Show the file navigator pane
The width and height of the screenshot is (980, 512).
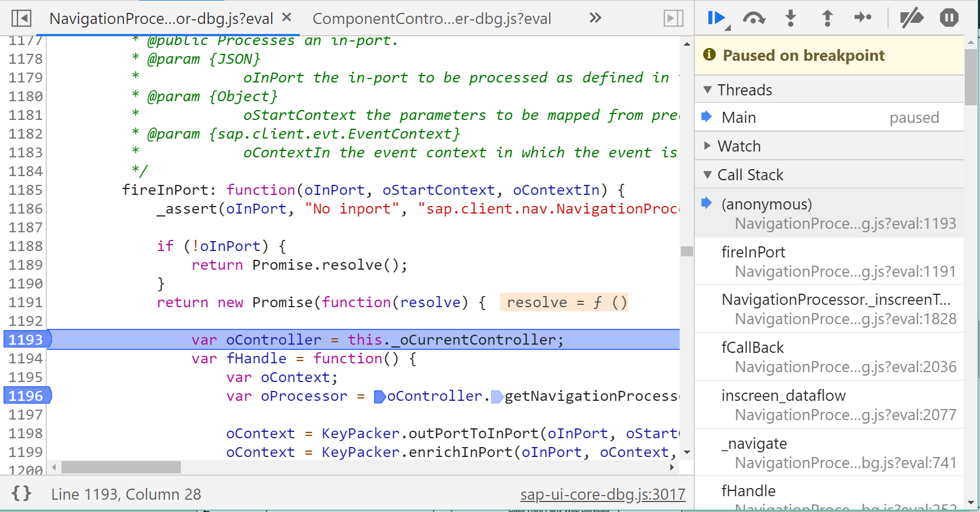pos(22,19)
